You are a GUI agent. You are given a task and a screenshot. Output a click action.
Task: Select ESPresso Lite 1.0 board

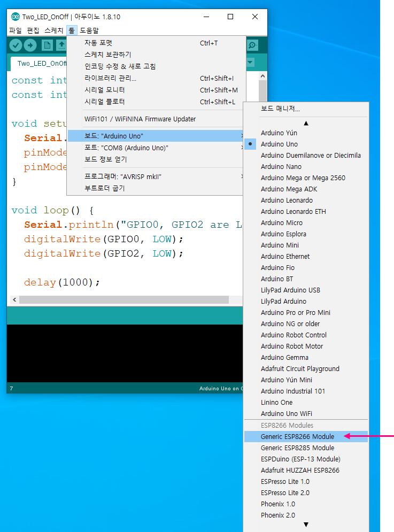(x=306, y=481)
